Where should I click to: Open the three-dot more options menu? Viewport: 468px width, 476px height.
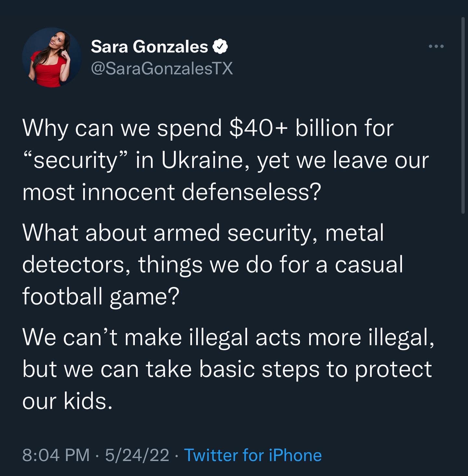[x=436, y=46]
